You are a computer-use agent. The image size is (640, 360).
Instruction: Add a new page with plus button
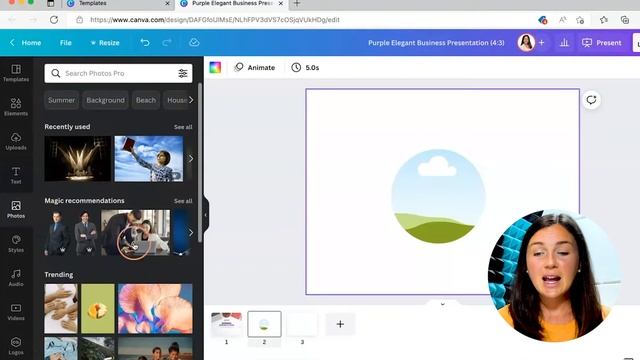click(340, 324)
